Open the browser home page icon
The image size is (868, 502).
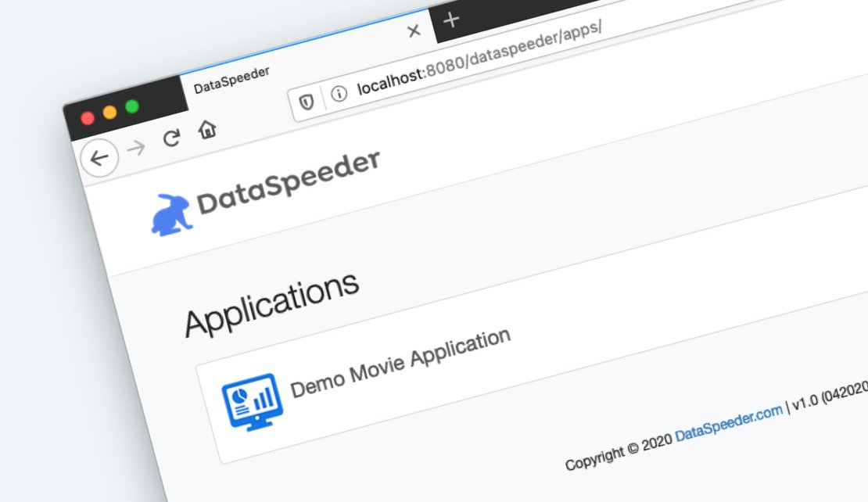(207, 130)
